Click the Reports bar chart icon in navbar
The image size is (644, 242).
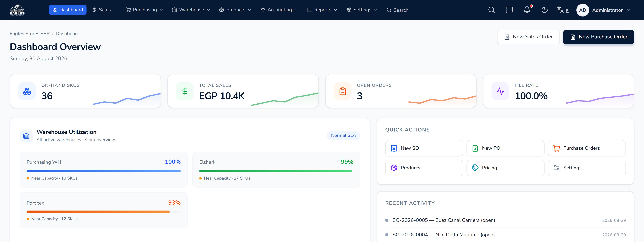309,10
